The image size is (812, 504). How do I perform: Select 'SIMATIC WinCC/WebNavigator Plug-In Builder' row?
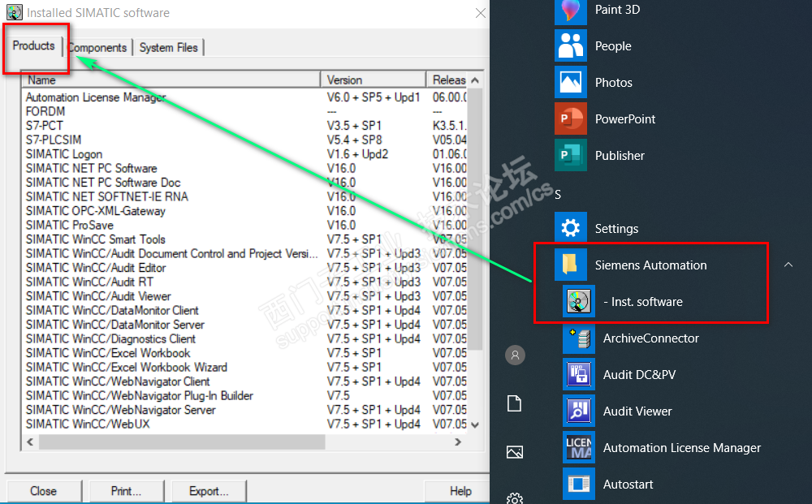click(245, 396)
